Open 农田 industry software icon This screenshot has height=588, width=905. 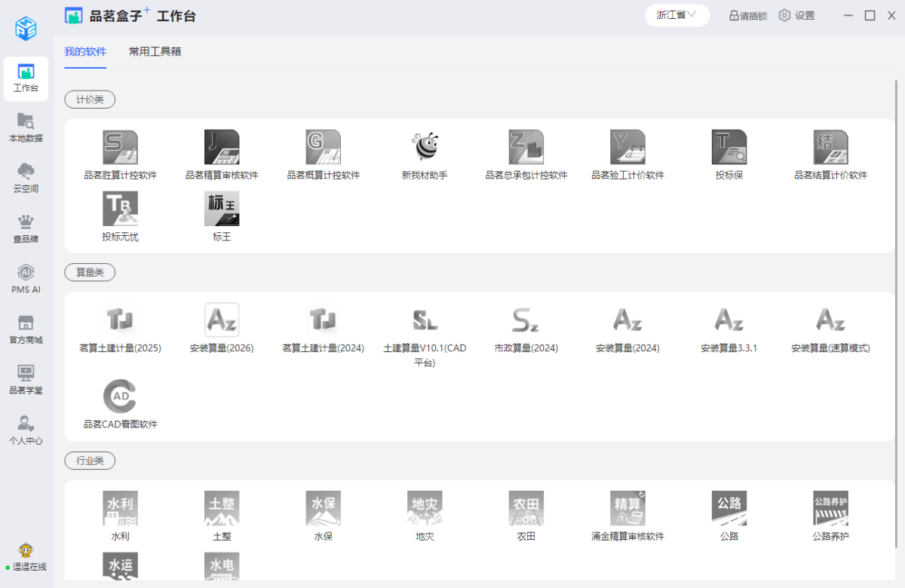coord(526,509)
